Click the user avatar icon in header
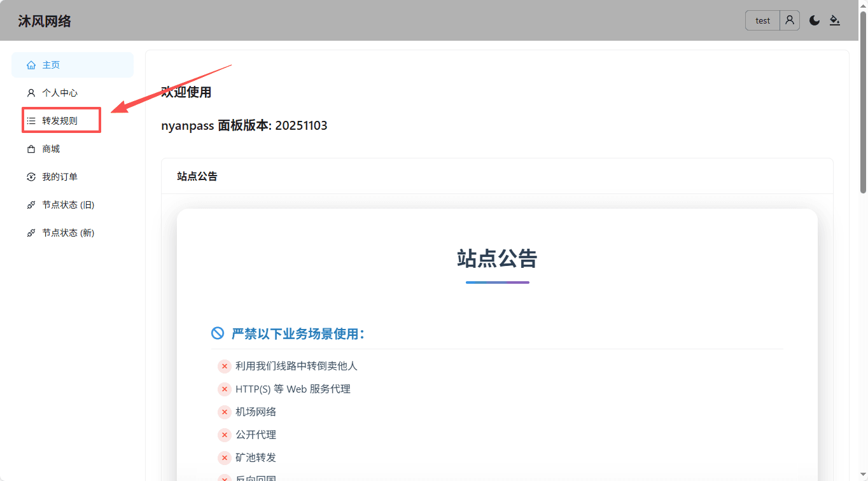Viewport: 868px width, 481px height. pyautogui.click(x=790, y=20)
